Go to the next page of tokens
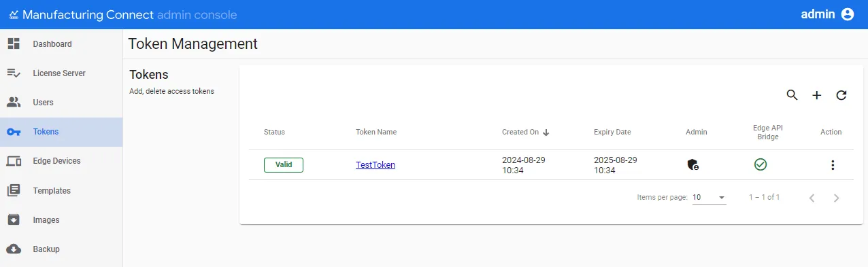The image size is (868, 267). pyautogui.click(x=837, y=198)
